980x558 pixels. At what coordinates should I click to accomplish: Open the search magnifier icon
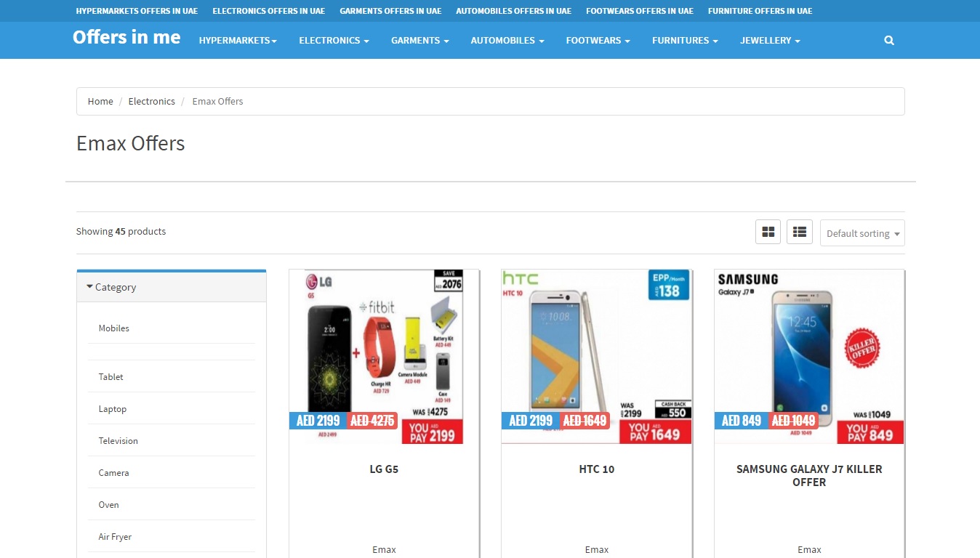[x=888, y=41]
